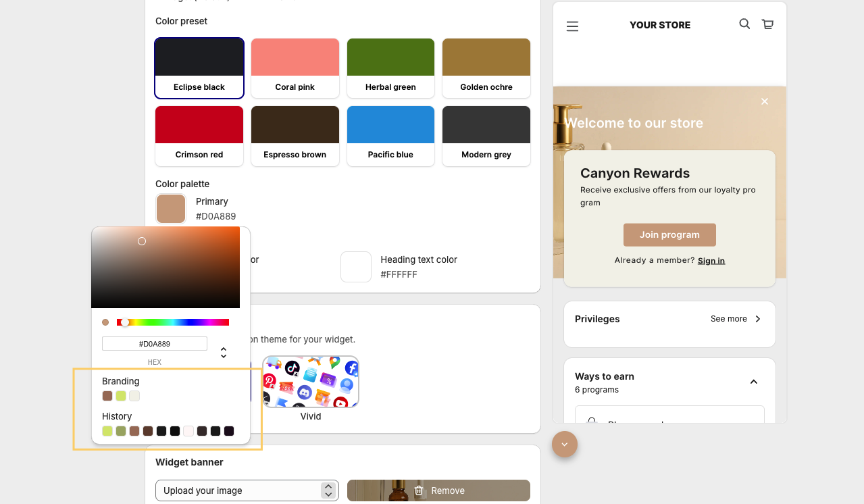Click the trash icon on Remove banner
Viewport: 864px width, 504px height.
tap(419, 490)
